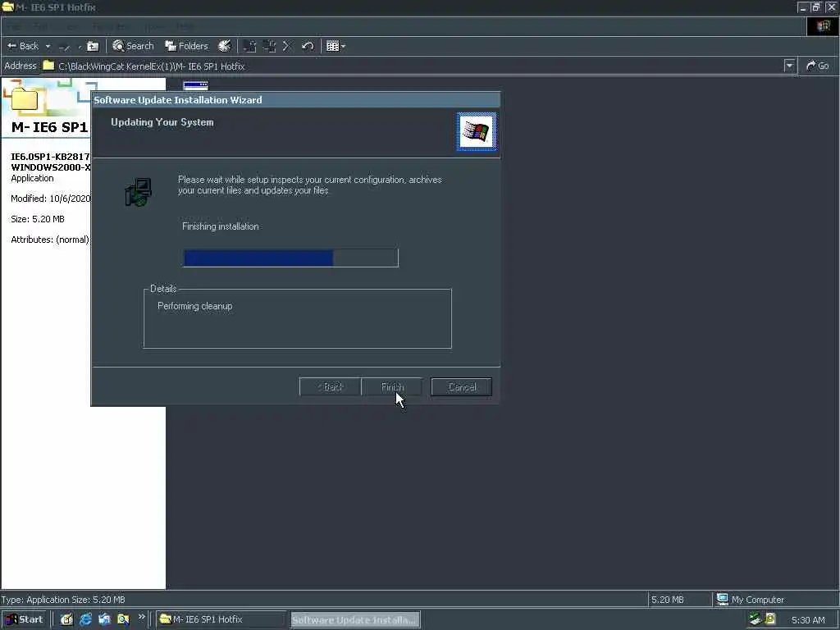Click the 'Performing cleanup' details text
This screenshot has height=630, width=840.
195,306
